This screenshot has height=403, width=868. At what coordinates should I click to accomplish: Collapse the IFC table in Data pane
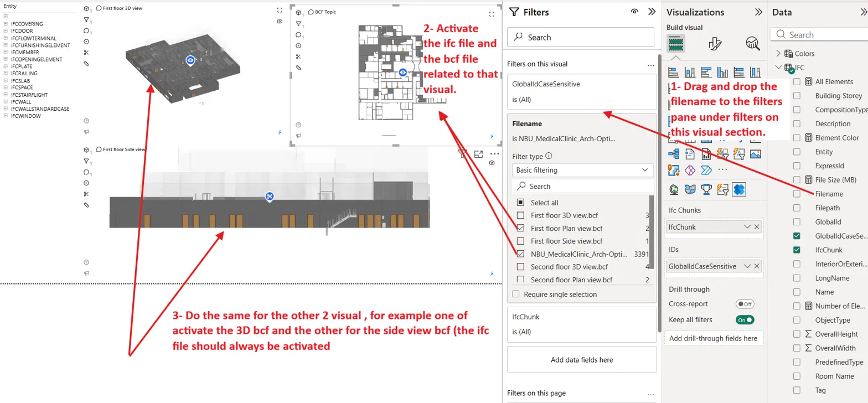(x=778, y=68)
